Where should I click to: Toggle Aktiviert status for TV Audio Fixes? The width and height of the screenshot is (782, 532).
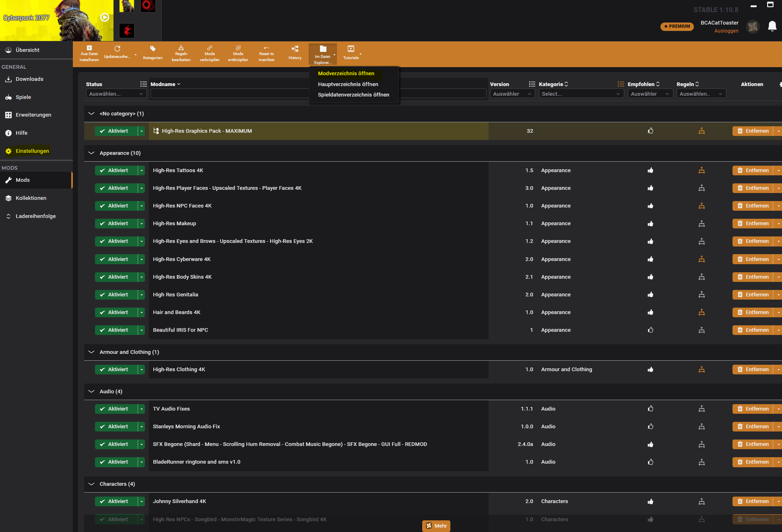[116, 409]
